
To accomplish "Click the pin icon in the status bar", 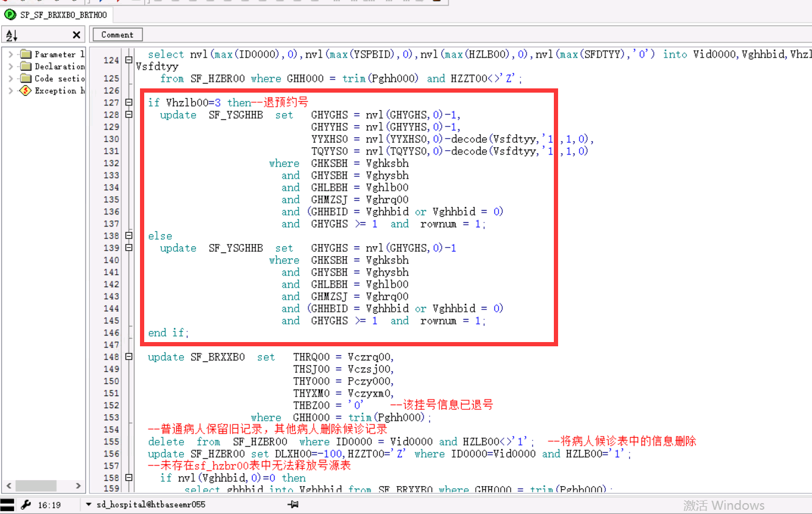I will click(293, 504).
